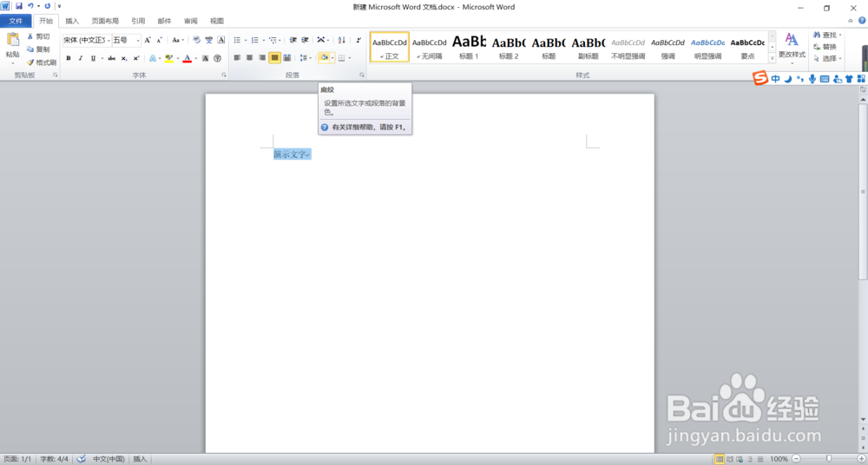Open the borders dropdown arrow
The width and height of the screenshot is (868, 465).
click(350, 57)
